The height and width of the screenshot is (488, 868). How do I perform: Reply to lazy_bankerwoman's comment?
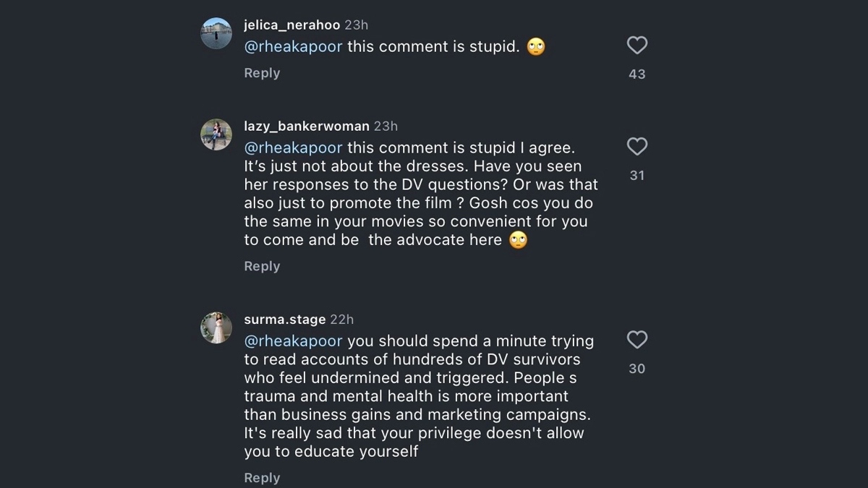(x=262, y=266)
